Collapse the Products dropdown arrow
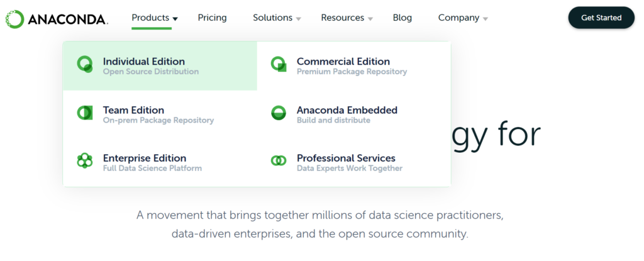The image size is (644, 261). point(175,19)
